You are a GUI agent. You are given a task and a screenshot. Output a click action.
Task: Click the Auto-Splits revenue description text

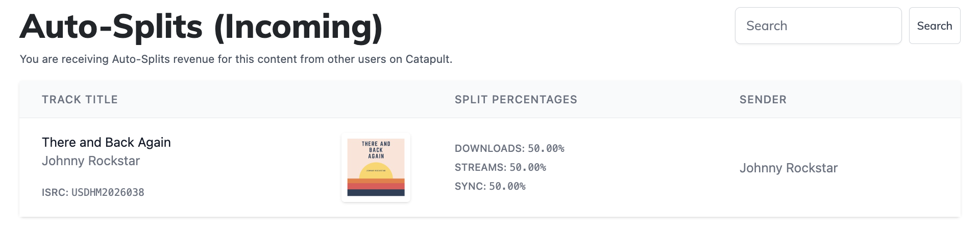(x=236, y=59)
